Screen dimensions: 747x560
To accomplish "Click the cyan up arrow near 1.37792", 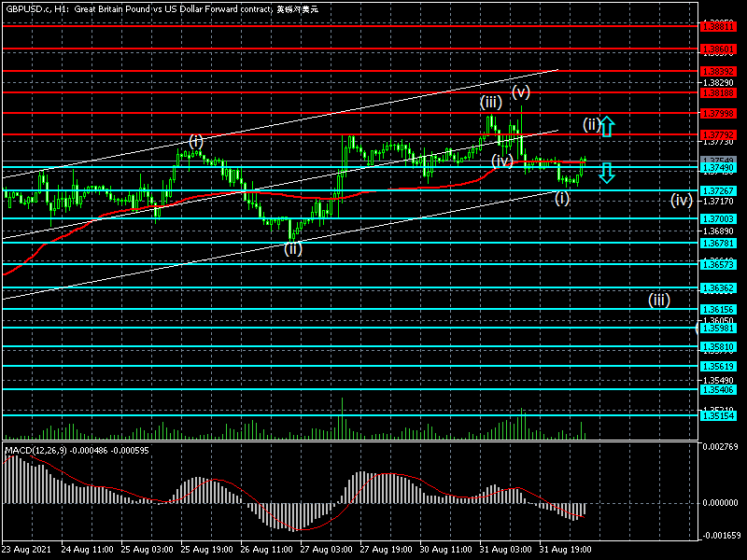I will point(607,127).
